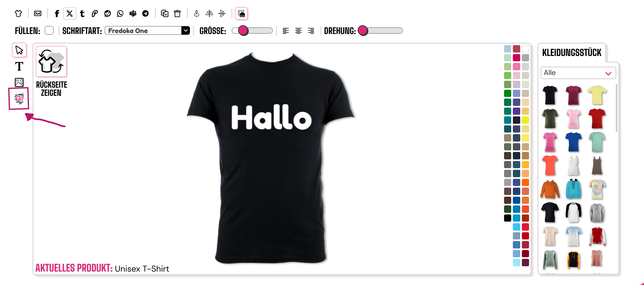Viewport: 644px width, 285px height.
Task: Activate the pointer selection tool
Action: click(x=19, y=50)
